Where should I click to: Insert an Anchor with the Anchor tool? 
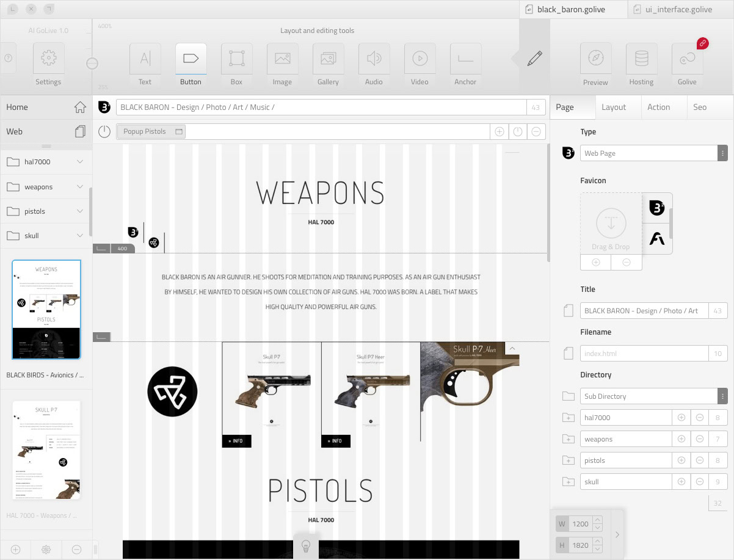coord(465,59)
